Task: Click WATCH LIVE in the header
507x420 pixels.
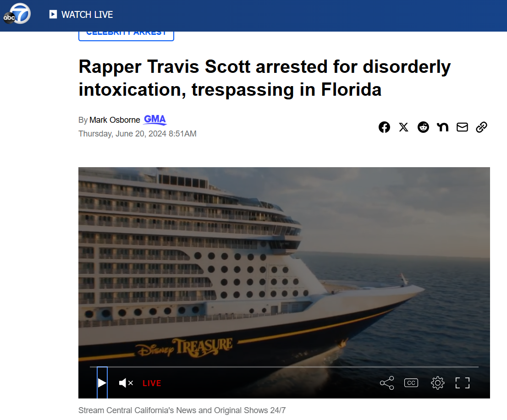Action: (81, 15)
